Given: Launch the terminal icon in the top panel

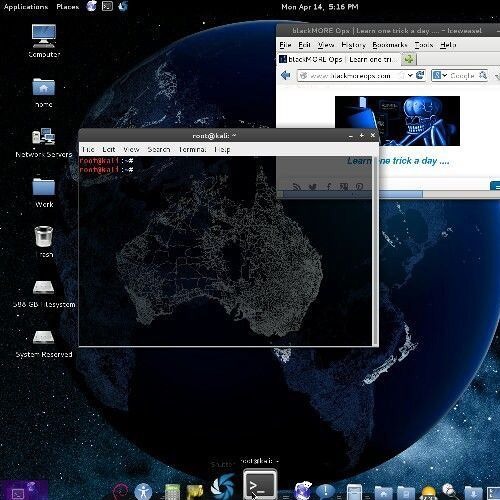Looking at the screenshot, I should tap(107, 6).
